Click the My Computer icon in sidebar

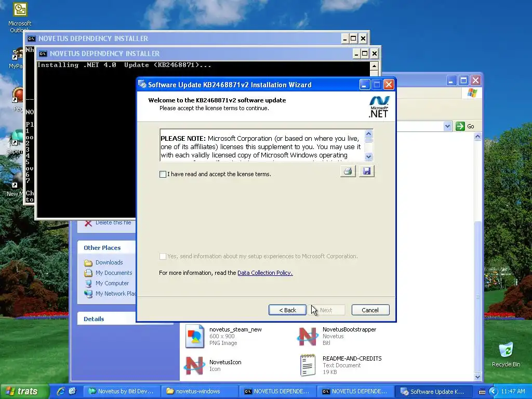click(x=88, y=283)
